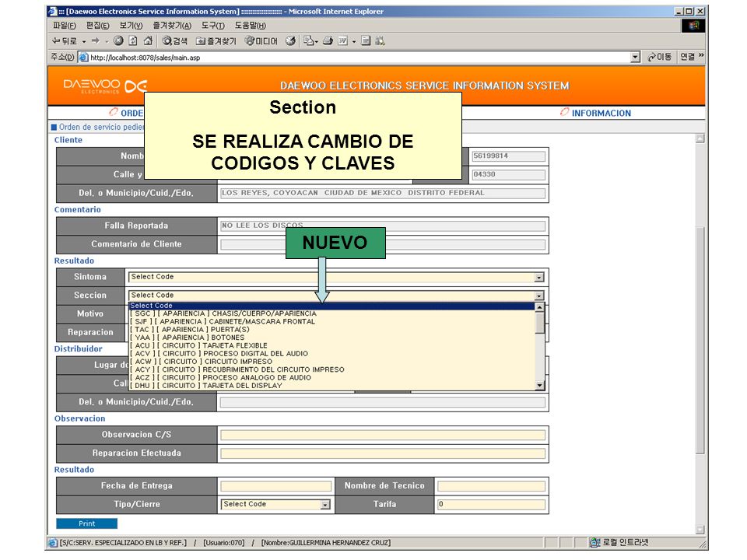Select the highlighted Select Code list entry
This screenshot has width=747, height=560.
pos(332,306)
